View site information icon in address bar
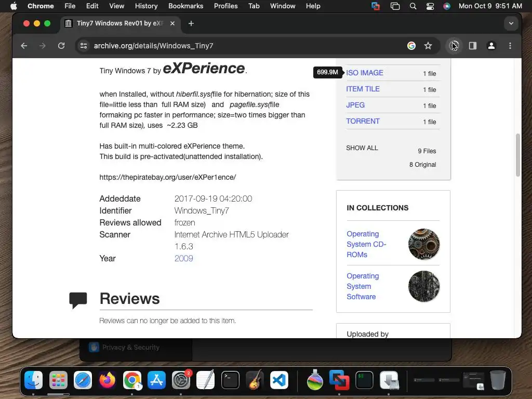This screenshot has width=532, height=399. [84, 46]
